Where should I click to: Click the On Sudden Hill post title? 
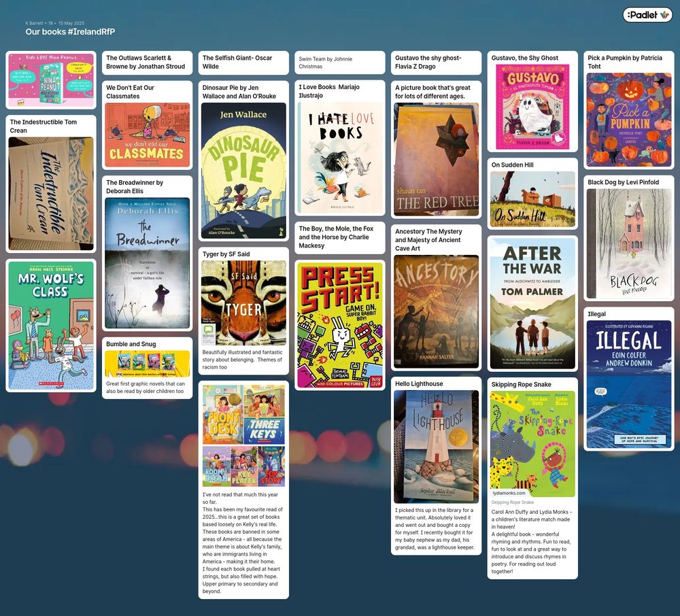click(512, 165)
